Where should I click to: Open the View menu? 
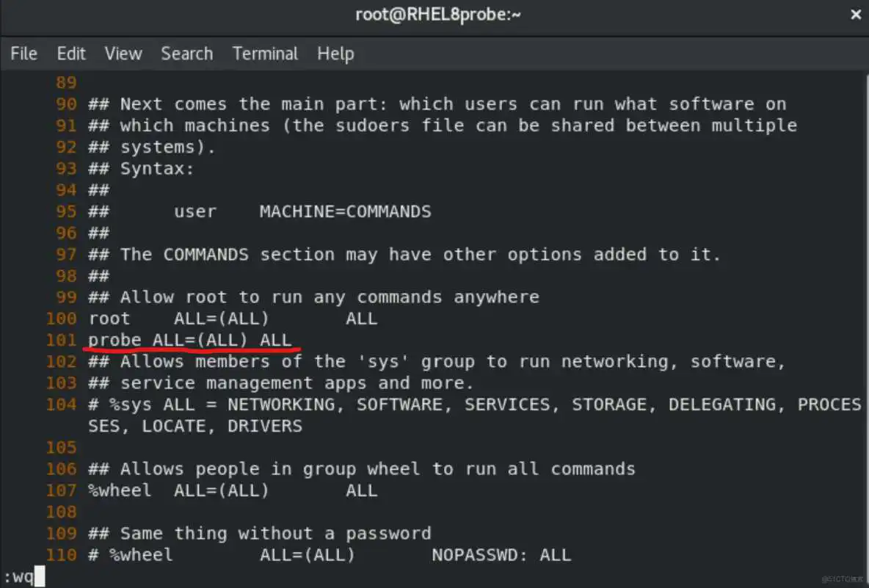click(x=123, y=53)
